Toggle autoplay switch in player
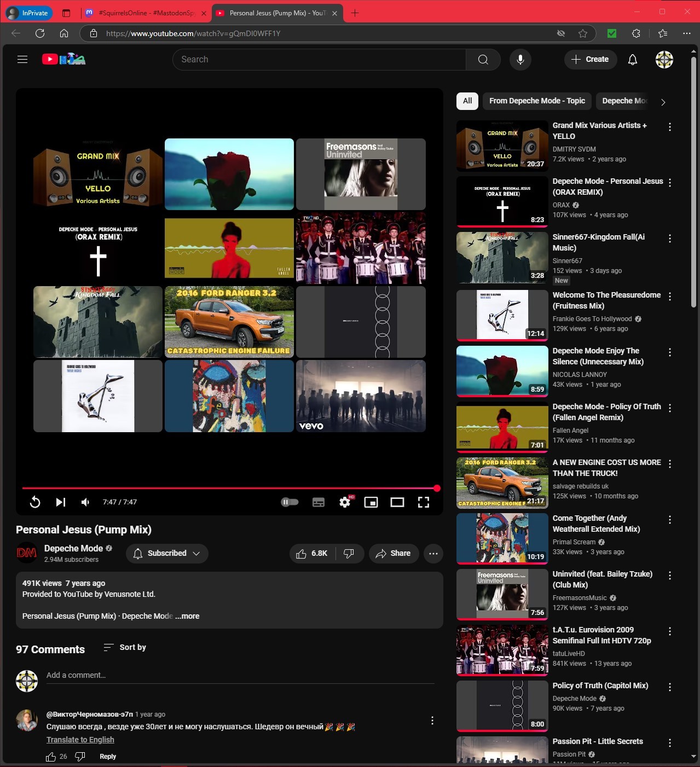 click(x=290, y=502)
